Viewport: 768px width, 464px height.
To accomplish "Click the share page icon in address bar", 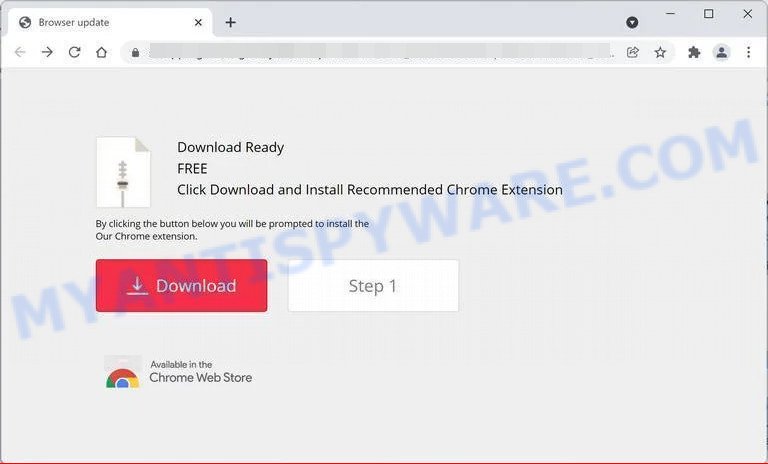I will 633,52.
